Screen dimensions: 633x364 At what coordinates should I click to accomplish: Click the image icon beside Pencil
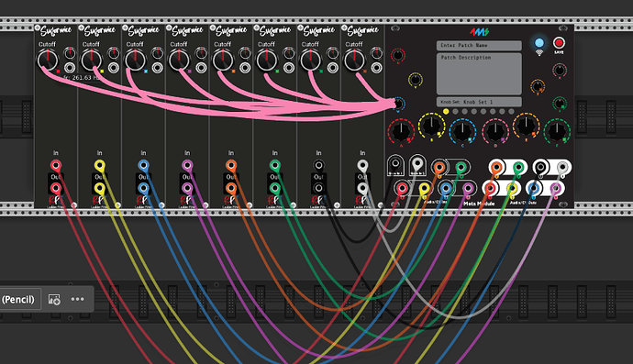pyautogui.click(x=54, y=299)
